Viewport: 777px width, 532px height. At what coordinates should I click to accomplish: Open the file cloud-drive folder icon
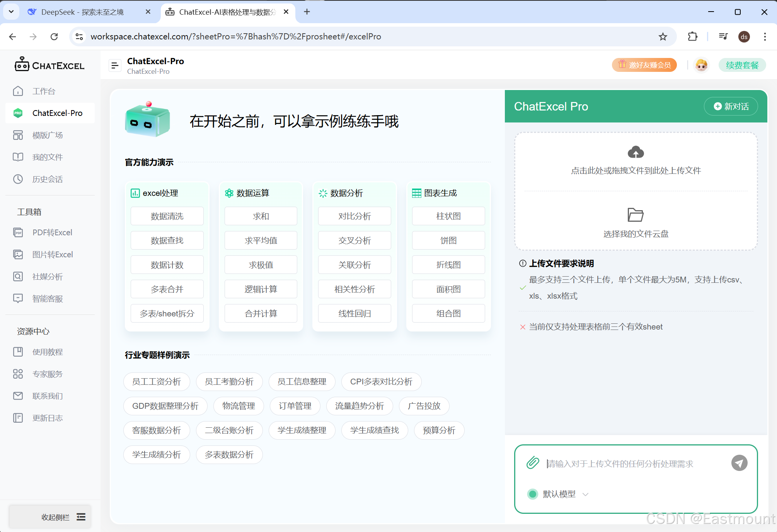636,215
